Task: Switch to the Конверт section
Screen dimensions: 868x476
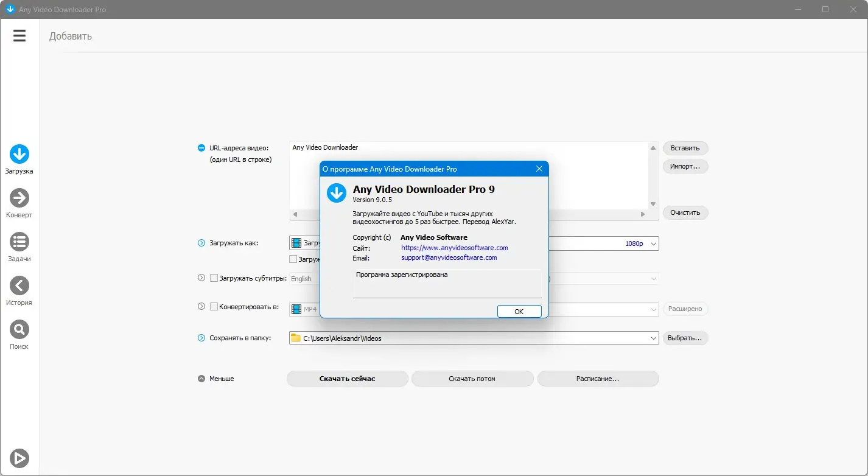Action: 19,203
